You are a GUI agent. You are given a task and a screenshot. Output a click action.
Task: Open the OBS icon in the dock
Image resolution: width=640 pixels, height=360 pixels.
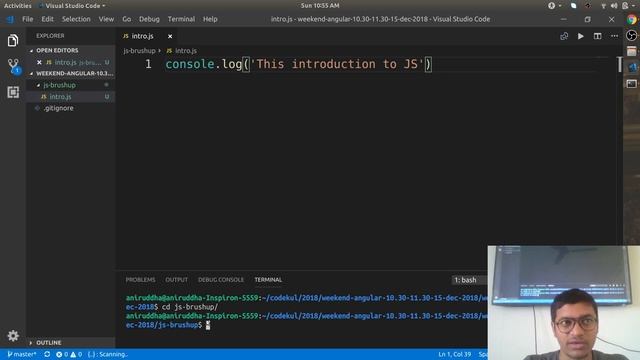click(632, 36)
